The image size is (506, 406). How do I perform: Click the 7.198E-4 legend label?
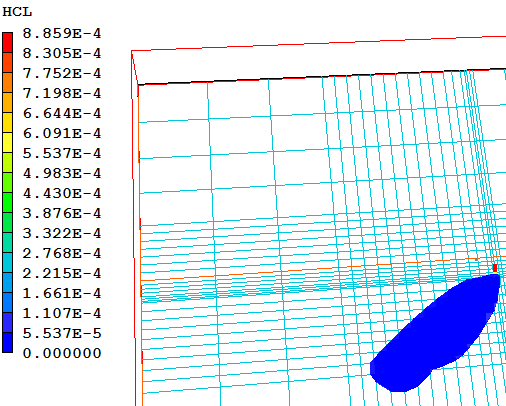(62, 93)
